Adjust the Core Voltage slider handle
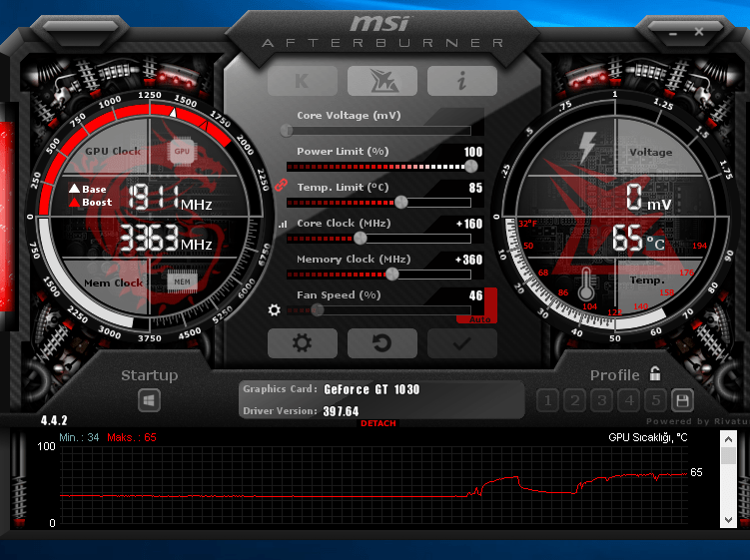750x560 pixels. point(287,130)
